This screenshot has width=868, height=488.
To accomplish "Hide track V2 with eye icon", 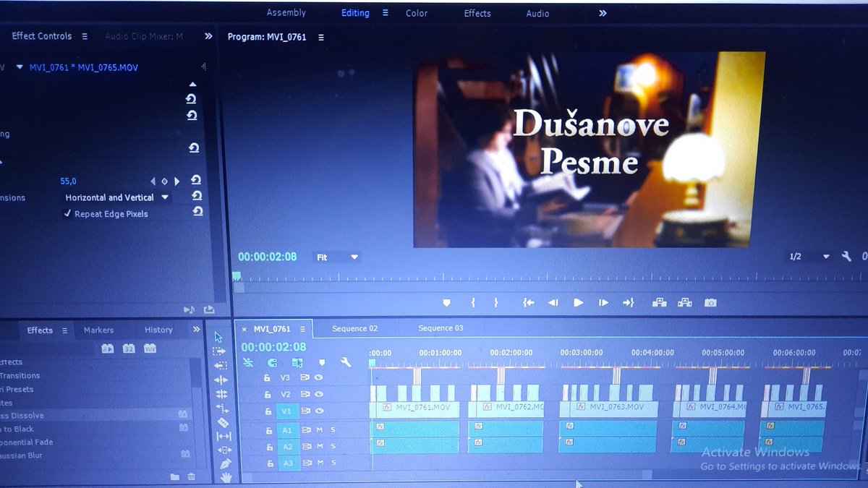I will (318, 394).
